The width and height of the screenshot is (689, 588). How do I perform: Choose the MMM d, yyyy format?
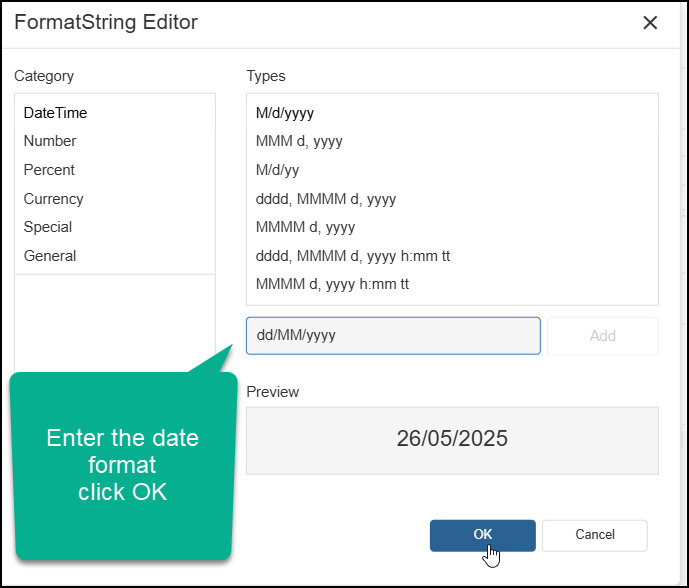[299, 141]
